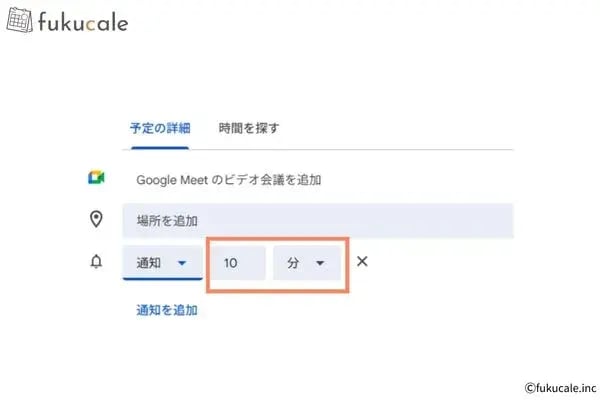600x400 pixels.
Task: Expand the 分 unit dropdown arrow
Action: 320,263
